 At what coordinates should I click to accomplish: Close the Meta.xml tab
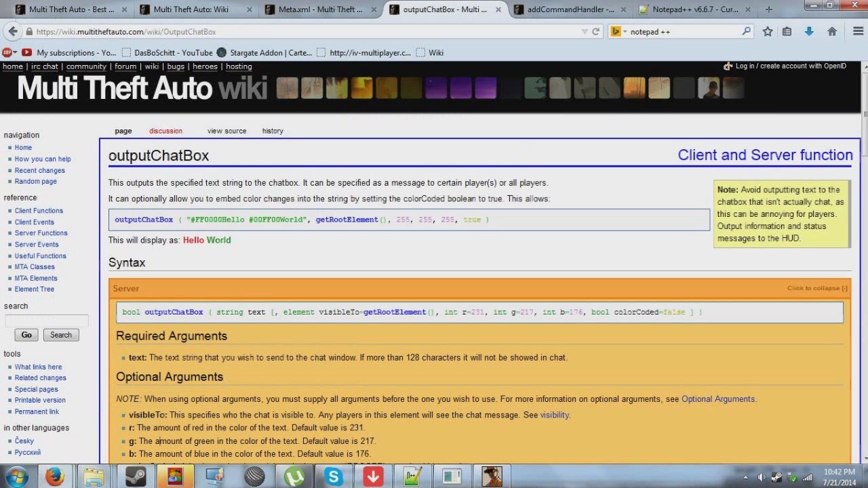pyautogui.click(x=374, y=9)
